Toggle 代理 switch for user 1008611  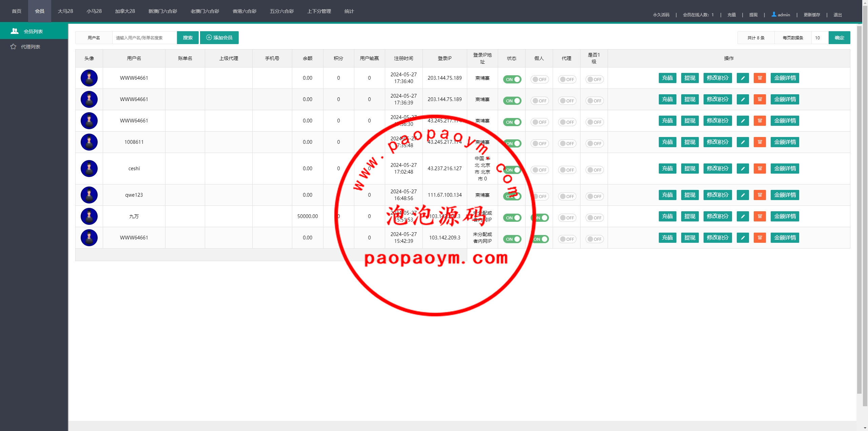(567, 143)
